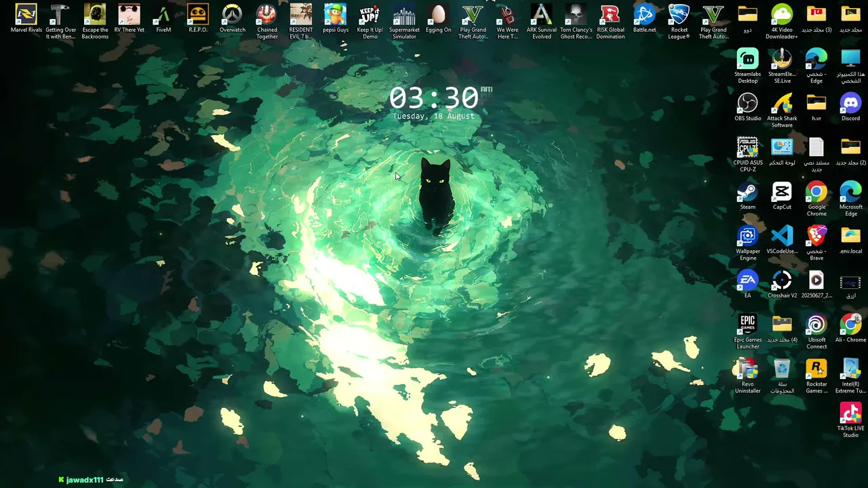Open the دوو folder
This screenshot has height=488, width=868.
[x=747, y=19]
